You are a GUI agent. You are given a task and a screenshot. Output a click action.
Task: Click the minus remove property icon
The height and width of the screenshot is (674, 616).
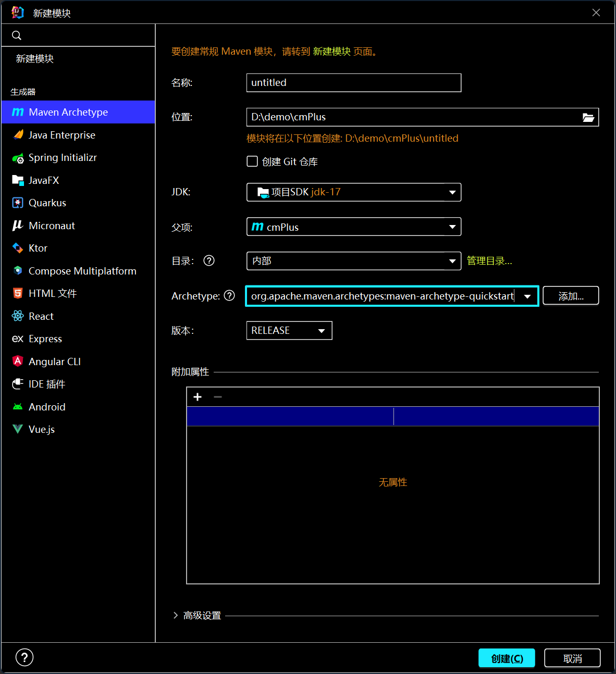[x=218, y=397]
